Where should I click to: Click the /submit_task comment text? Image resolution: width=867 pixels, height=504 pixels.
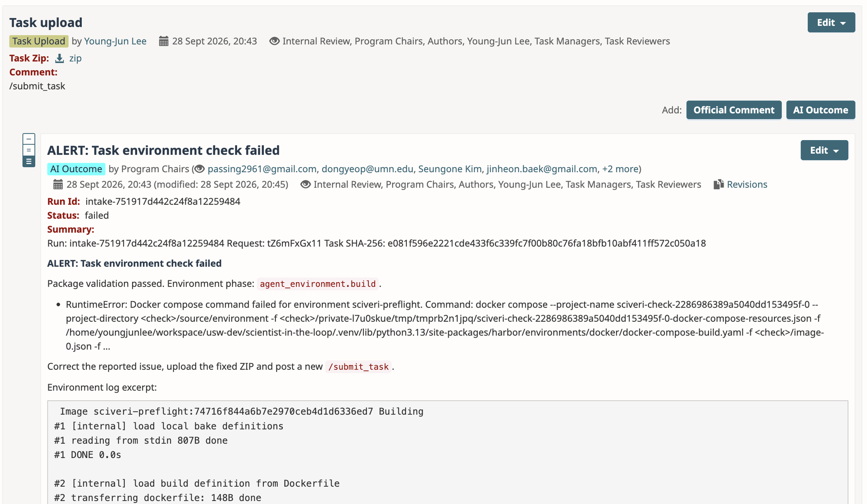(x=37, y=86)
